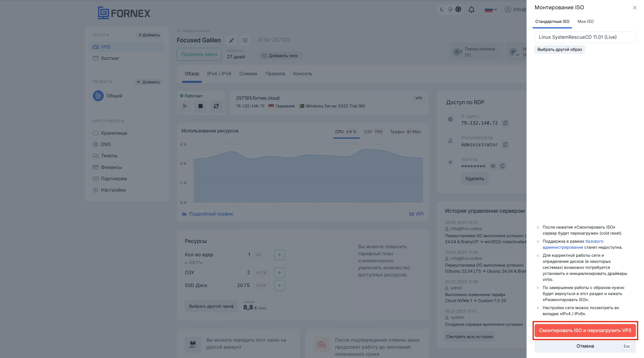
Task: Click the Linux SystemRescueCD image field
Action: click(x=585, y=37)
